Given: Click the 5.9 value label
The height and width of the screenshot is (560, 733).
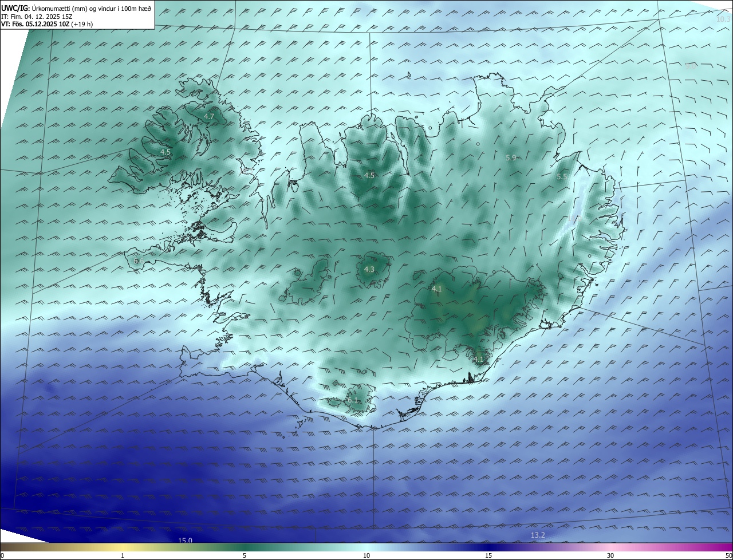Looking at the screenshot, I should click(x=511, y=157).
